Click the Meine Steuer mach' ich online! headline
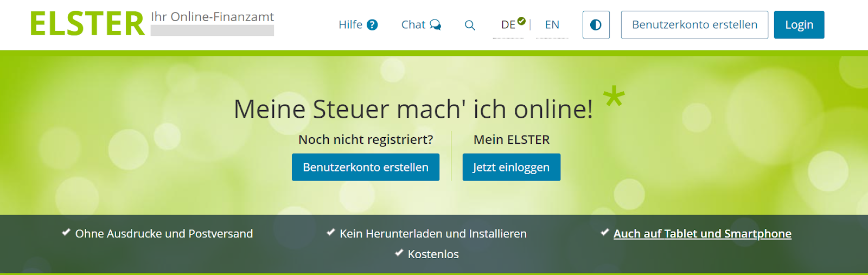Screen dimensions: 868x275 [x=413, y=109]
